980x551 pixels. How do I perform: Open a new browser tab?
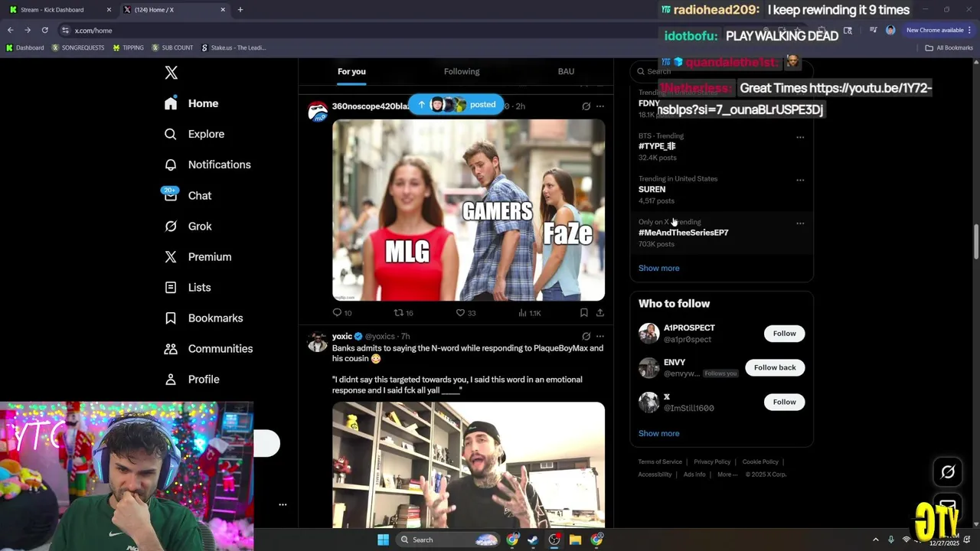(240, 10)
